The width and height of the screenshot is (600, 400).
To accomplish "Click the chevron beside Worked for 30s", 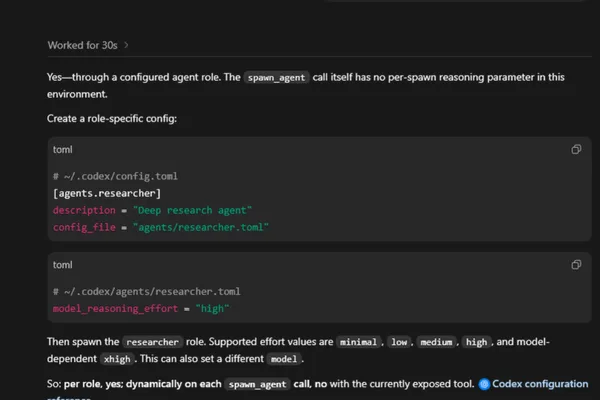I will pos(126,45).
